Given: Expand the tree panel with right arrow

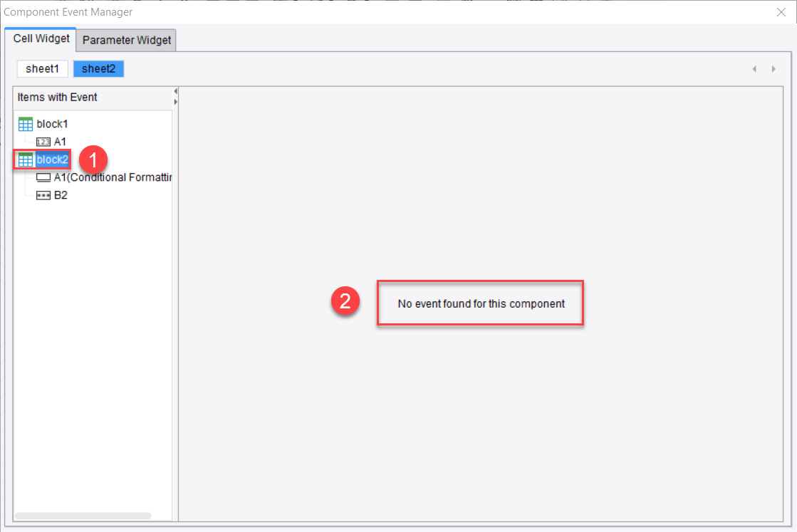Looking at the screenshot, I should [x=175, y=102].
